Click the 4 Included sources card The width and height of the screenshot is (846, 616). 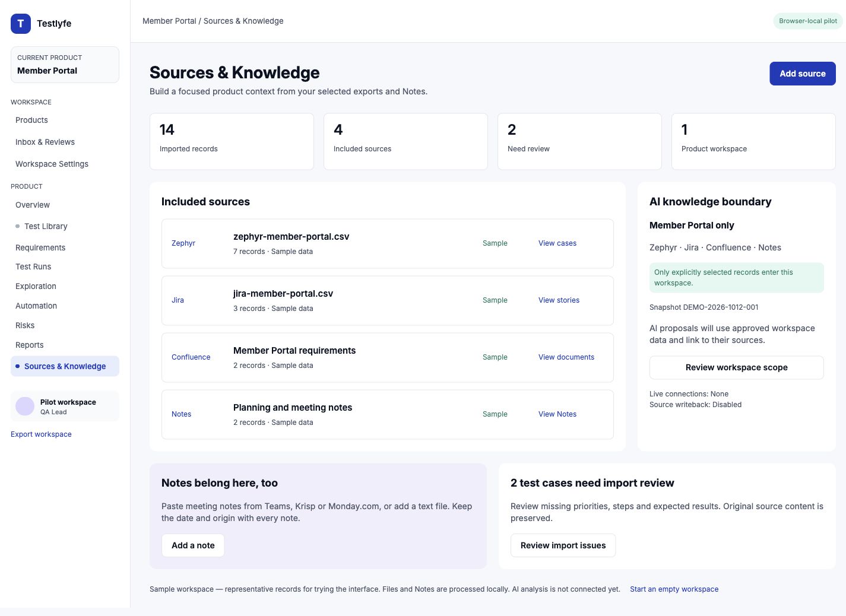coord(405,141)
